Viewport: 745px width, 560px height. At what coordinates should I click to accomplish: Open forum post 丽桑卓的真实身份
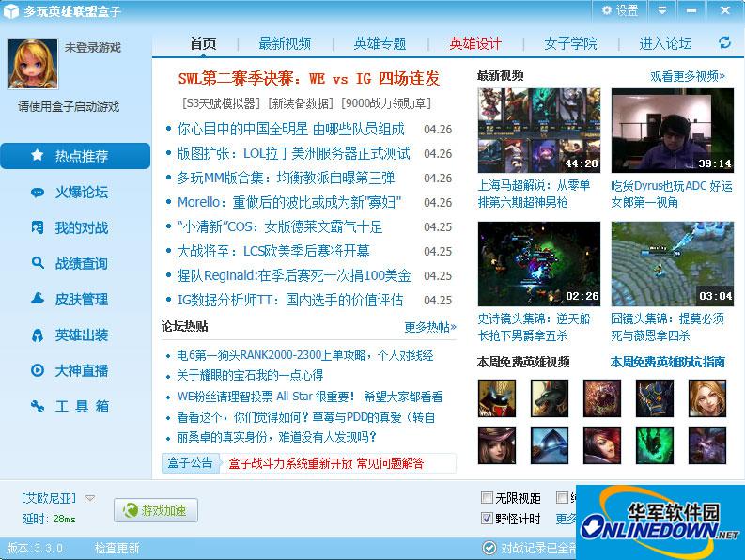pos(276,437)
